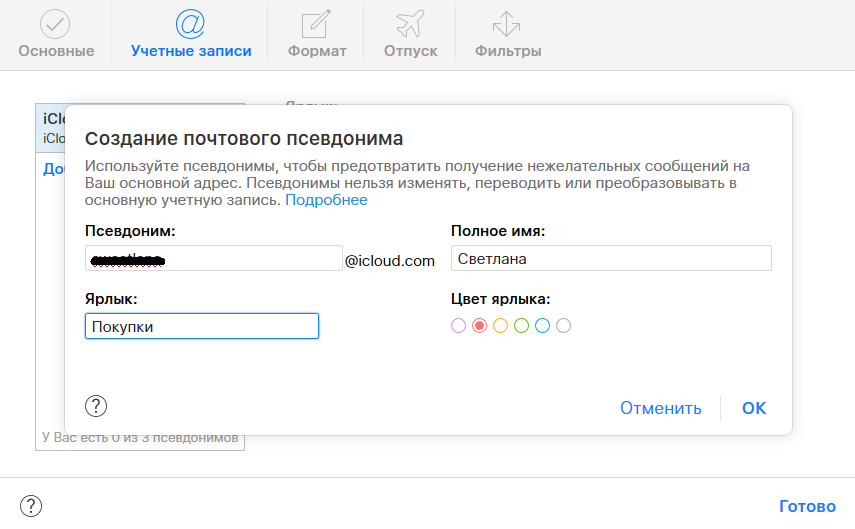The image size is (855, 529).
Task: Open the Фильтры arrows icon tab
Action: 508,24
